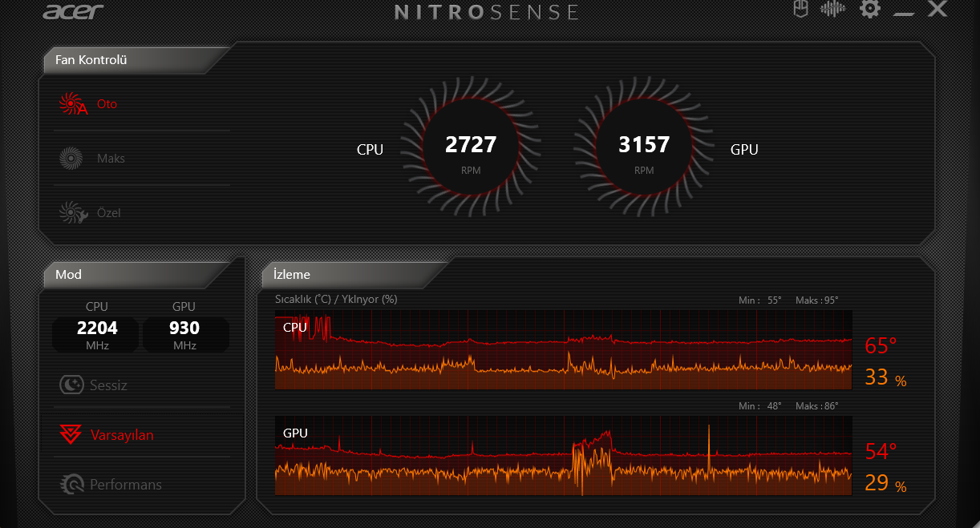This screenshot has width=980, height=528.
Task: Select the Maks fan mode icon
Action: coord(71,158)
